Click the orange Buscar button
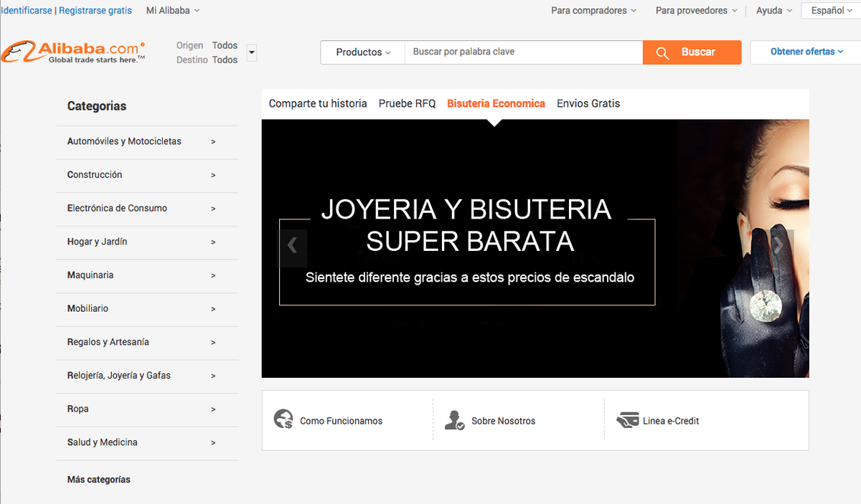861x504 pixels. tap(697, 52)
